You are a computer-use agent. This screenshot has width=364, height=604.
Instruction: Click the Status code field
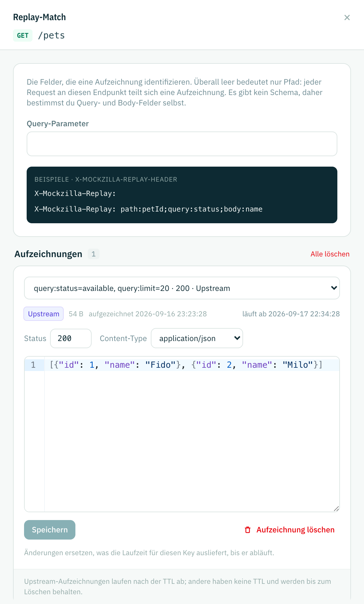[71, 338]
